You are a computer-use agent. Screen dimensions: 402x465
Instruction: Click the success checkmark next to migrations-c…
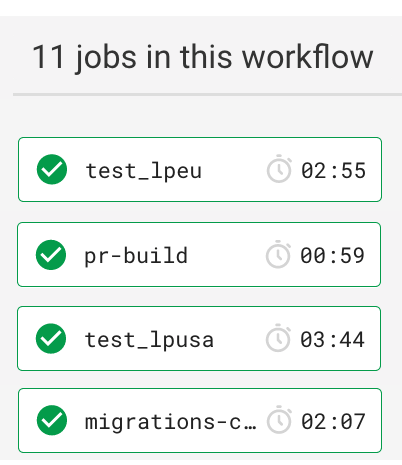[52, 420]
